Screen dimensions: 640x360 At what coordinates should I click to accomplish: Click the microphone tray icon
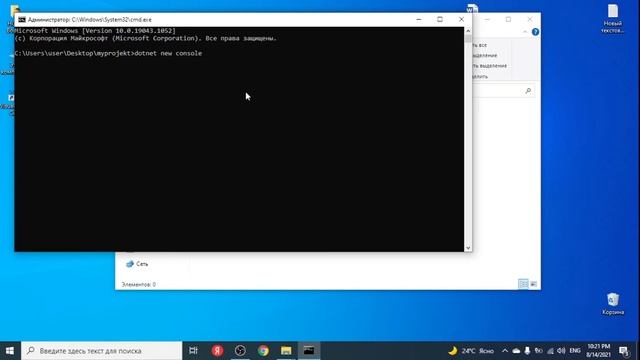527,351
